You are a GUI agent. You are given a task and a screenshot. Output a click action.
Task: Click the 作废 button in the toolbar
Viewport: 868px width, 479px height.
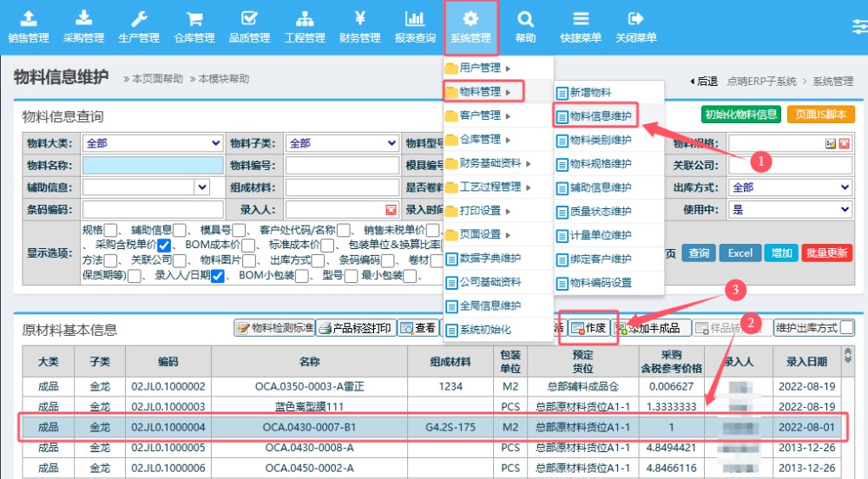pos(589,328)
